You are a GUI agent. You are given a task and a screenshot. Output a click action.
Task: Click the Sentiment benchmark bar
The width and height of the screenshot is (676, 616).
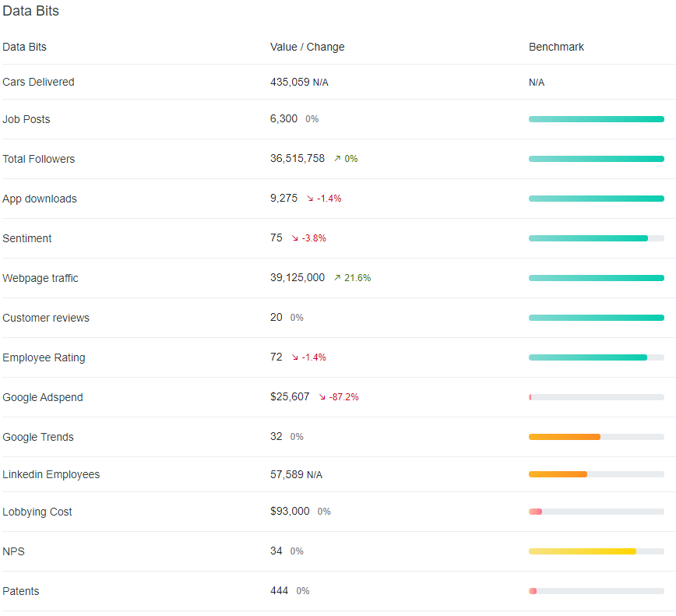[x=597, y=238]
